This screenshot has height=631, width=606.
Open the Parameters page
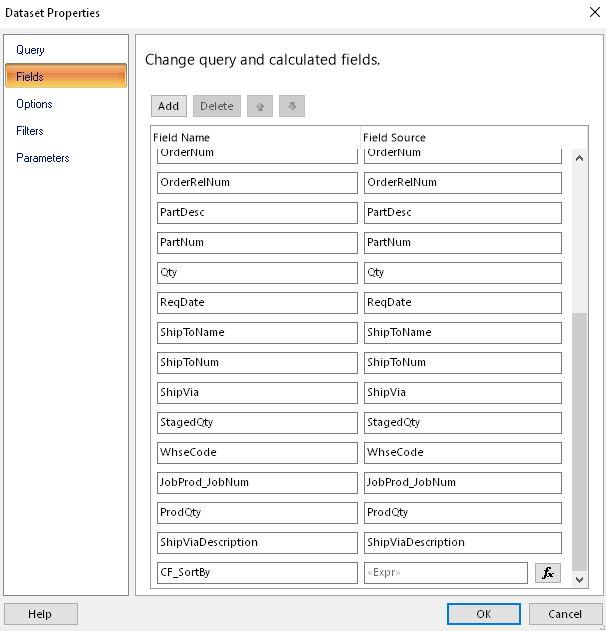(x=43, y=158)
